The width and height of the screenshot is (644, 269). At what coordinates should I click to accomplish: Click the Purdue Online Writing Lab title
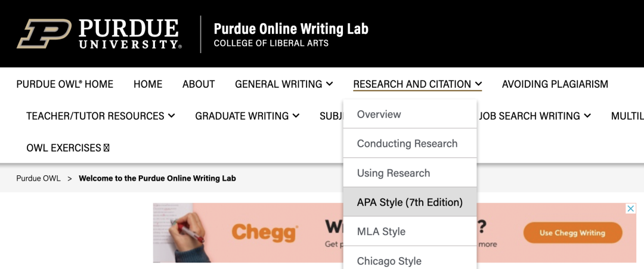click(291, 29)
